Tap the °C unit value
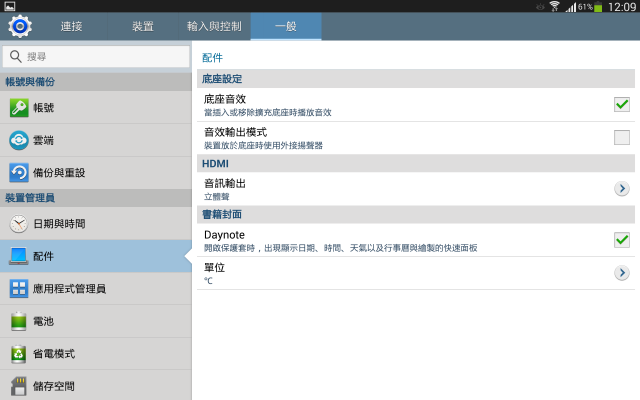The width and height of the screenshot is (640, 400). [208, 281]
